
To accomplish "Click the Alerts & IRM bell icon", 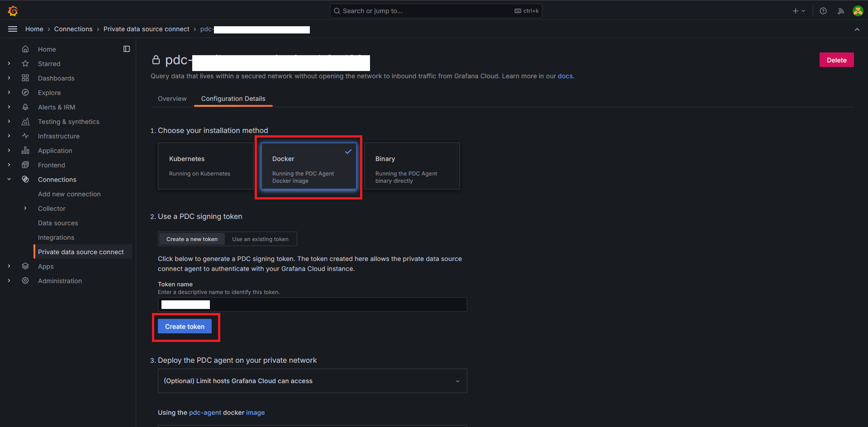I will (x=25, y=107).
